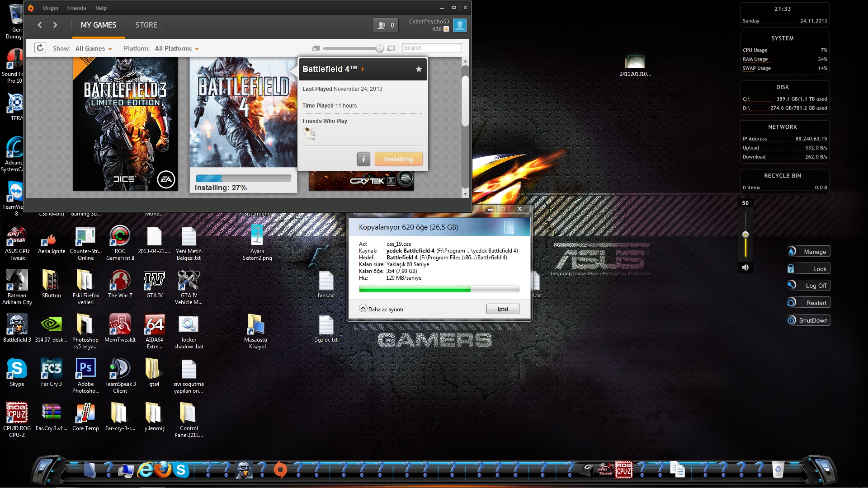The height and width of the screenshot is (488, 868).
Task: Open the CPUID ROG CPU-Z desktop icon
Action: 17,421
